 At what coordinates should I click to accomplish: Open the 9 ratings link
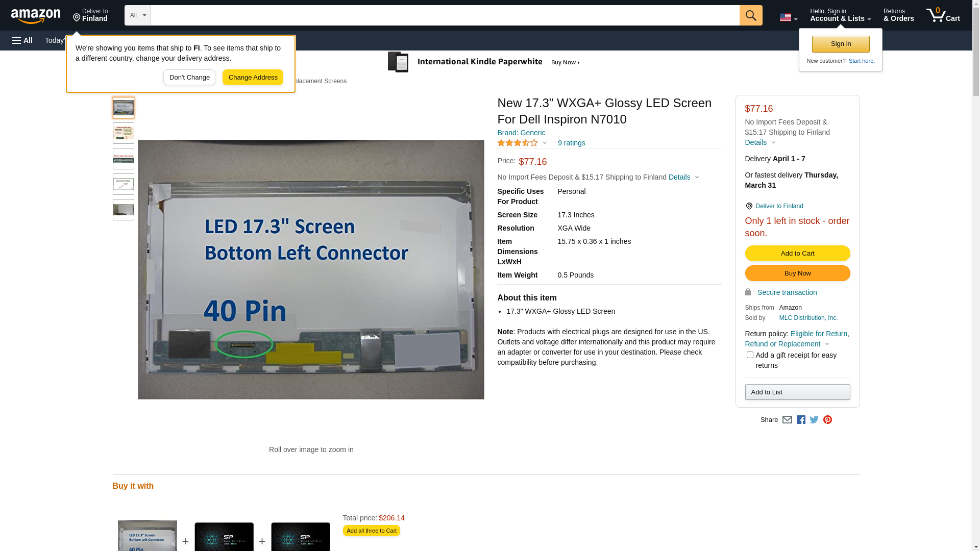pyautogui.click(x=571, y=143)
